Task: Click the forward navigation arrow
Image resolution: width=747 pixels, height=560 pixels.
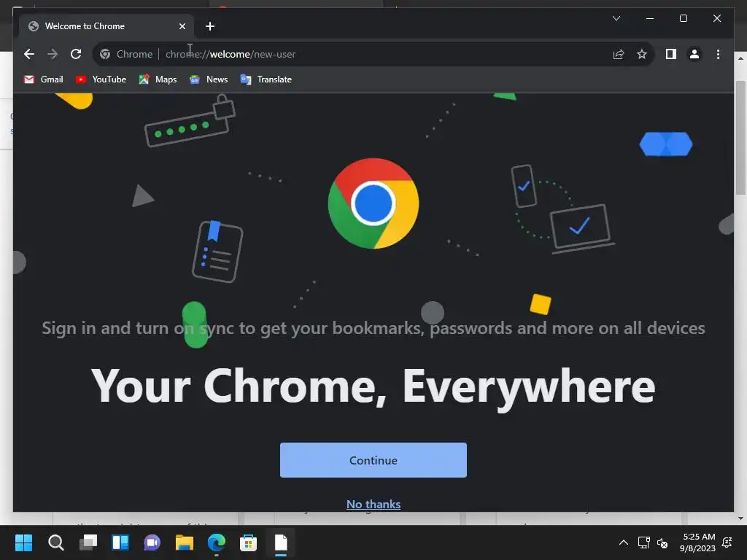Action: coord(53,54)
